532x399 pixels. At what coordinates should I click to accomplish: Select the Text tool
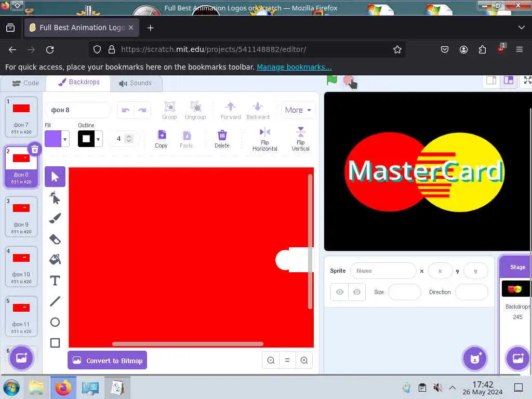pyautogui.click(x=55, y=281)
